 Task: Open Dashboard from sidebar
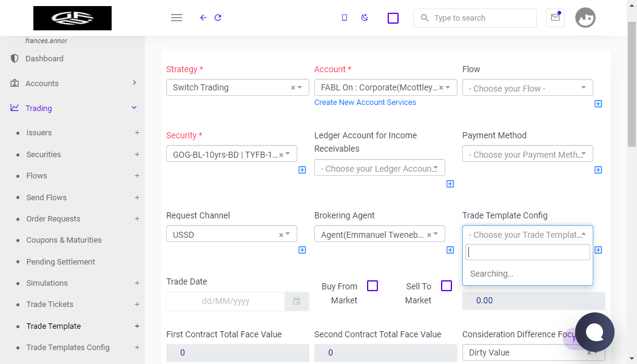pos(44,58)
